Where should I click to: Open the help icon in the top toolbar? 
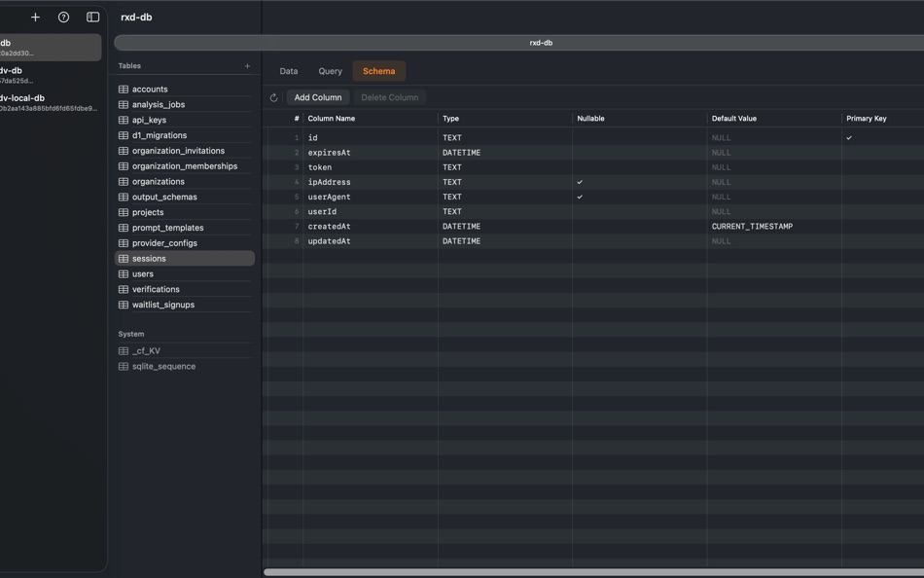pyautogui.click(x=64, y=17)
